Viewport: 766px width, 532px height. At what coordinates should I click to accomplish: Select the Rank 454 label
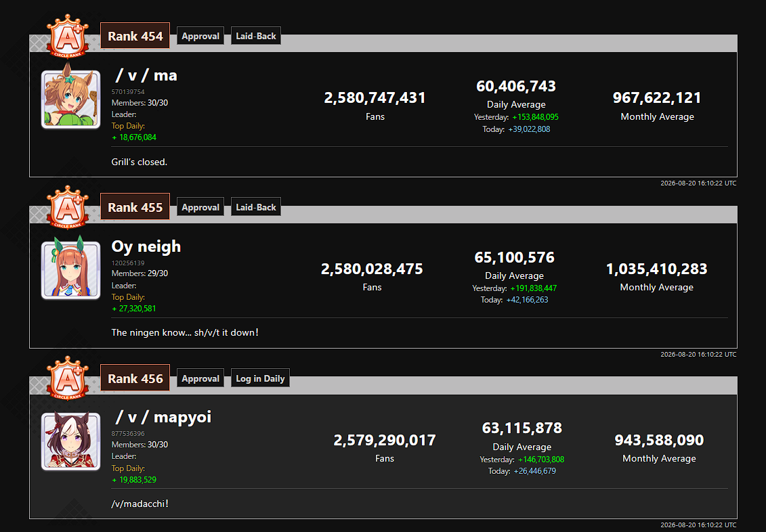(135, 36)
